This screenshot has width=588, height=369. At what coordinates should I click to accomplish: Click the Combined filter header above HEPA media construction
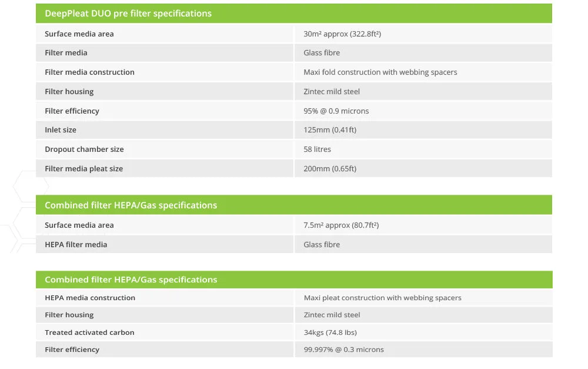click(293, 280)
